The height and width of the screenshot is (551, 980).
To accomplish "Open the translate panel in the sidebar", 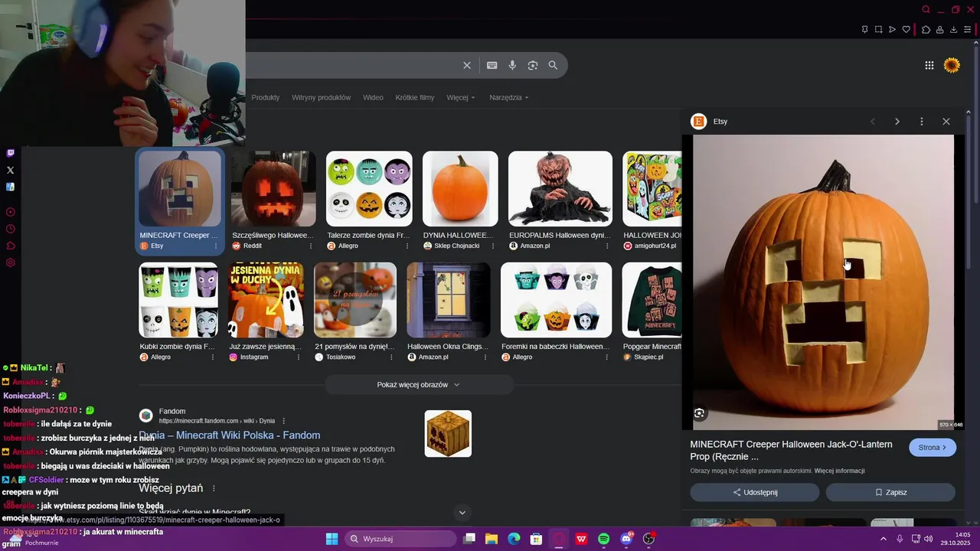I will [x=10, y=187].
